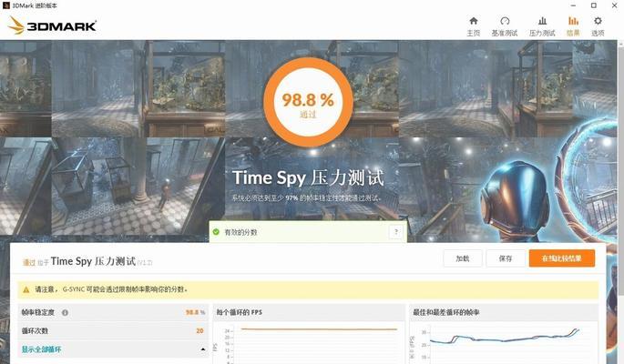Open the Options (选项) gear tab
The image size is (624, 364).
click(598, 26)
